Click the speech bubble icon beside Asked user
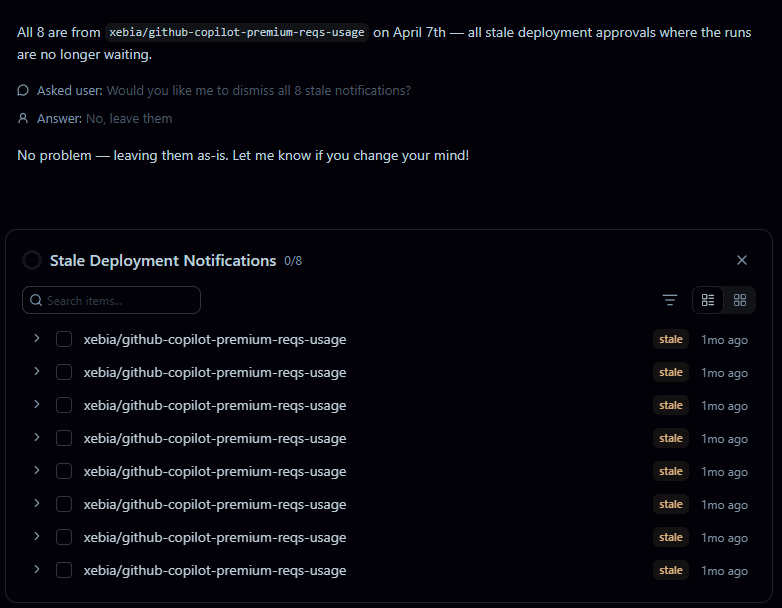This screenshot has height=608, width=782. (23, 90)
